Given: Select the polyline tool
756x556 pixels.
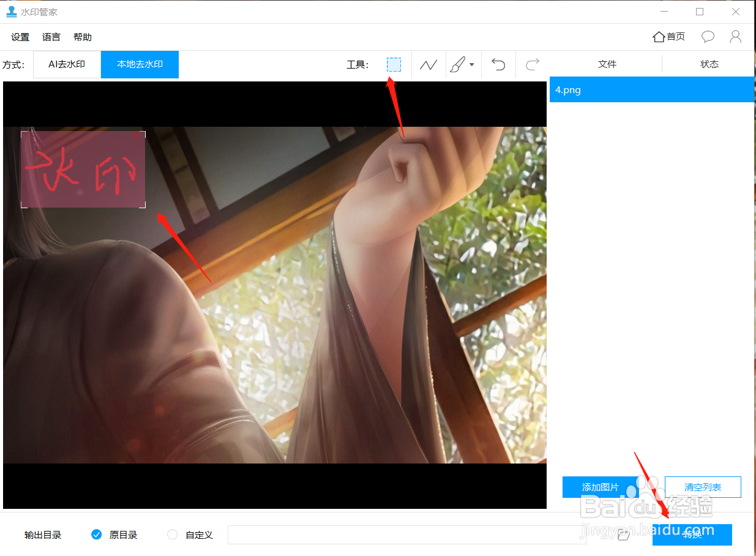Looking at the screenshot, I should 429,64.
